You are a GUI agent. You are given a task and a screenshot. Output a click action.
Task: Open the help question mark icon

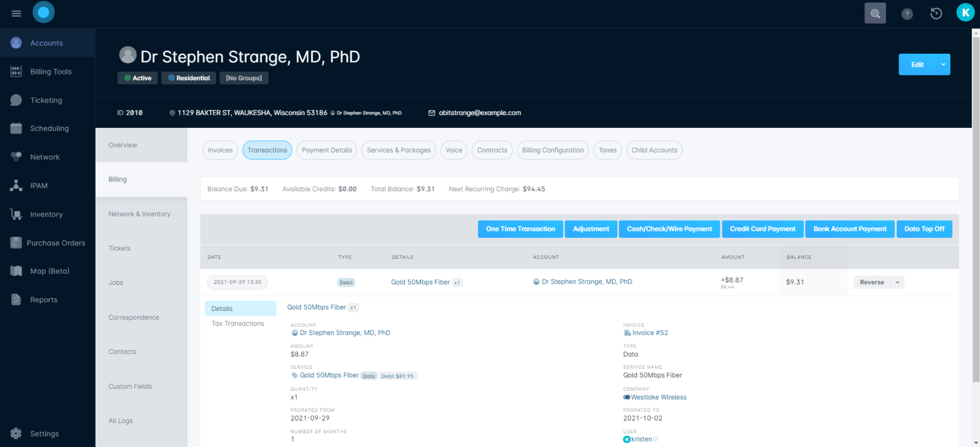point(906,14)
